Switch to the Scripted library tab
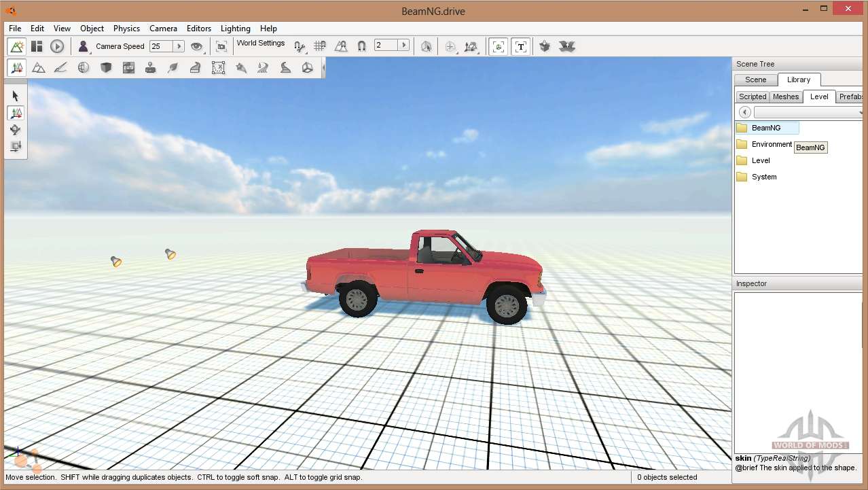868x490 pixels. 753,97
